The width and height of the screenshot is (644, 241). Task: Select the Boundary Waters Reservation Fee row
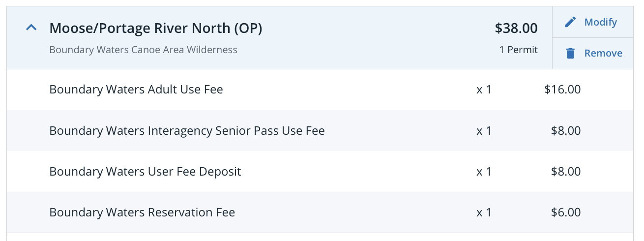tap(320, 212)
